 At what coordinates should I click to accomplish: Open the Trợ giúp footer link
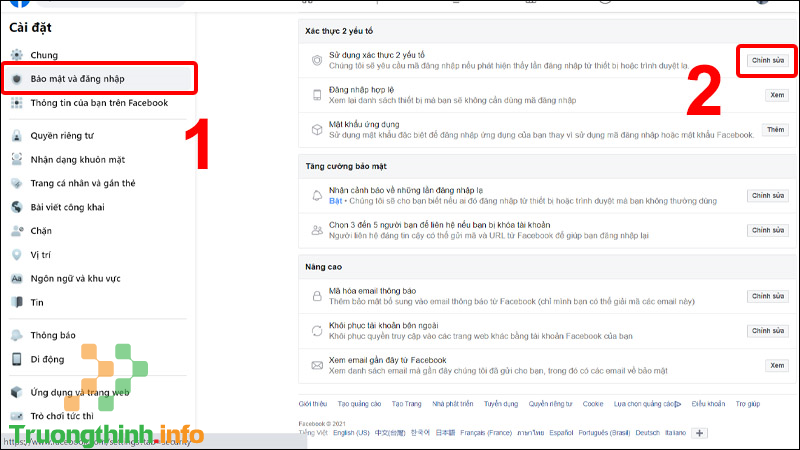[747, 404]
